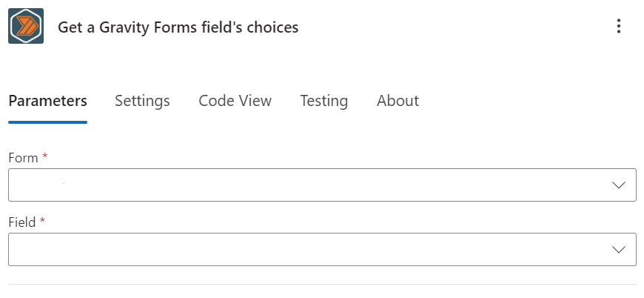Show the About tab
644x298 pixels.
click(x=398, y=101)
